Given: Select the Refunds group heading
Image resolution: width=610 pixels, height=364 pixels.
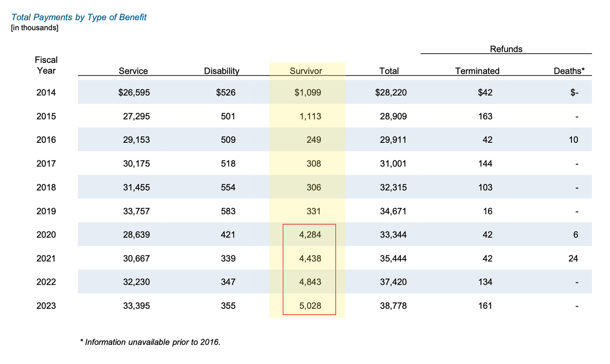Looking at the screenshot, I should pyautogui.click(x=506, y=49).
